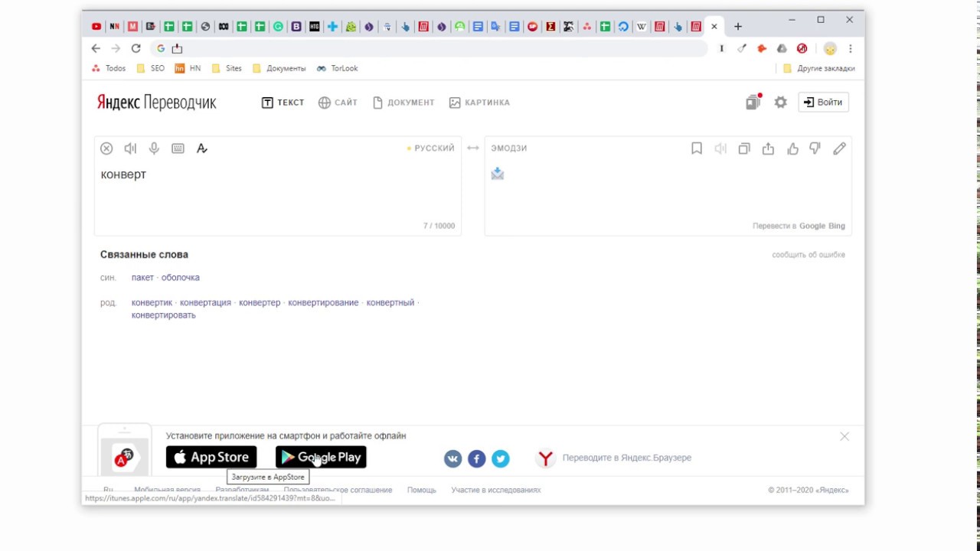
Task: Switch to Text translation mode
Action: pyautogui.click(x=283, y=103)
